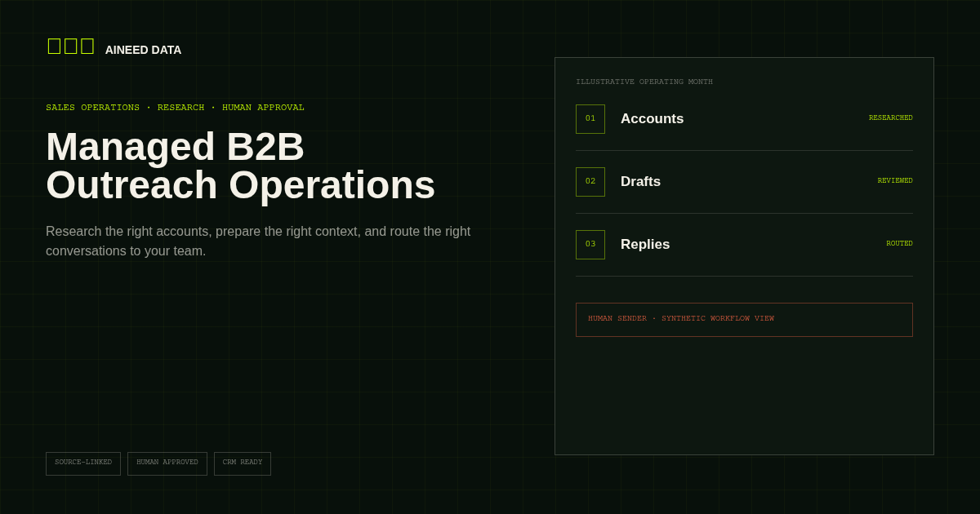The width and height of the screenshot is (980, 514).
Task: Select the 03 step number box
Action: pyautogui.click(x=590, y=245)
